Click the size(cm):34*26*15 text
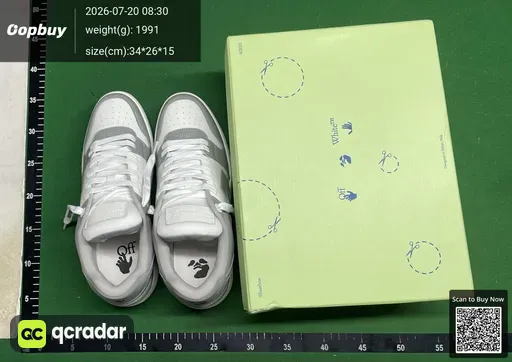512x362 pixels. click(130, 51)
